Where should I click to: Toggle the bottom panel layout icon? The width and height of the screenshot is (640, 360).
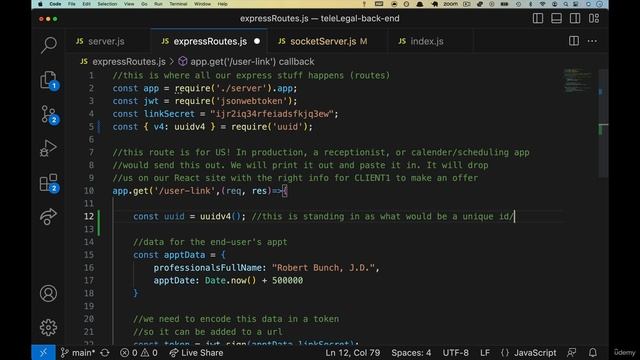[x=556, y=18]
